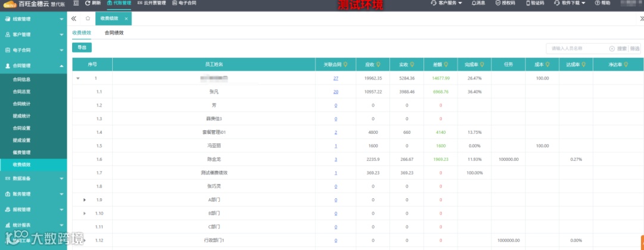This screenshot has width=644, height=250.
Task: Open the 消息 bell notifications
Action: pyautogui.click(x=478, y=3)
